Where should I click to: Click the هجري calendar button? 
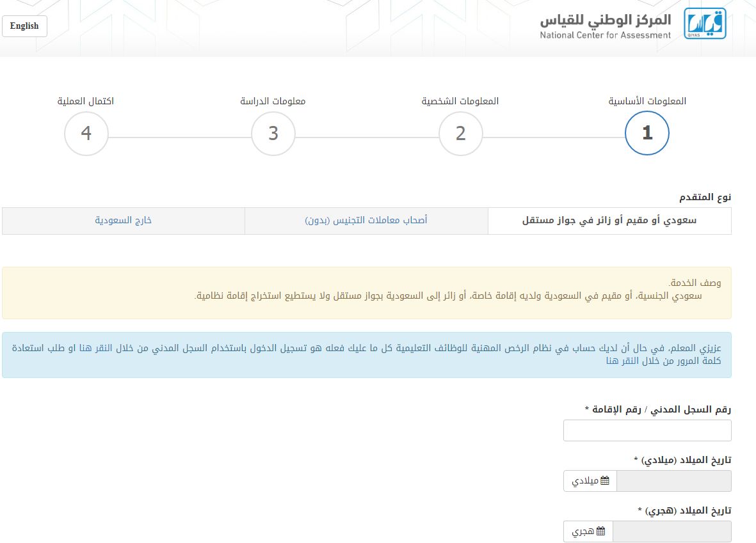click(587, 531)
